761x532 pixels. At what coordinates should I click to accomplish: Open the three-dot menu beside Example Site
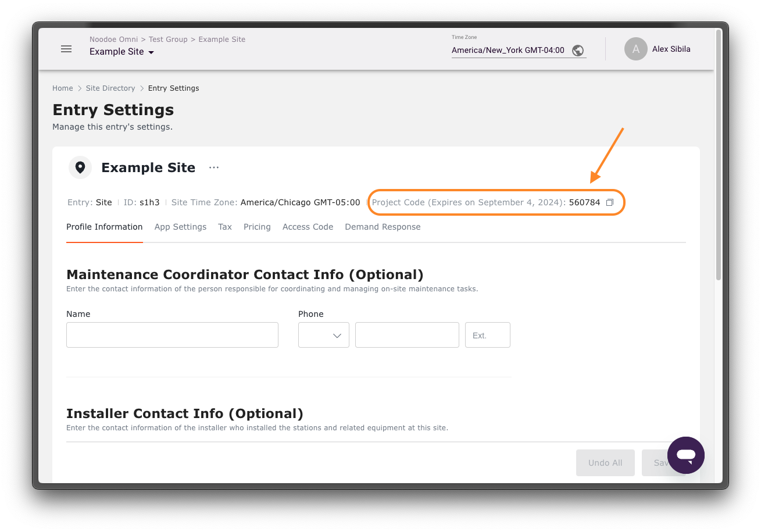point(214,167)
